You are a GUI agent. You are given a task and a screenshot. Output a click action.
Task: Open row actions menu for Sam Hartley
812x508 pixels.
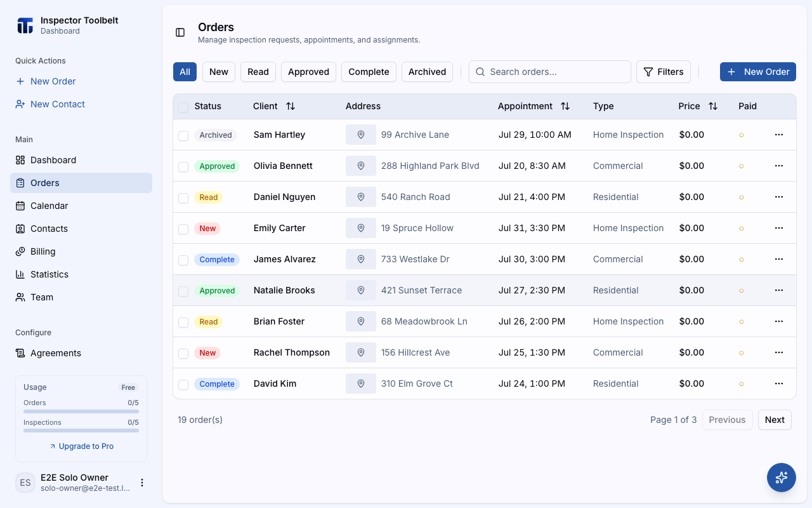(779, 135)
